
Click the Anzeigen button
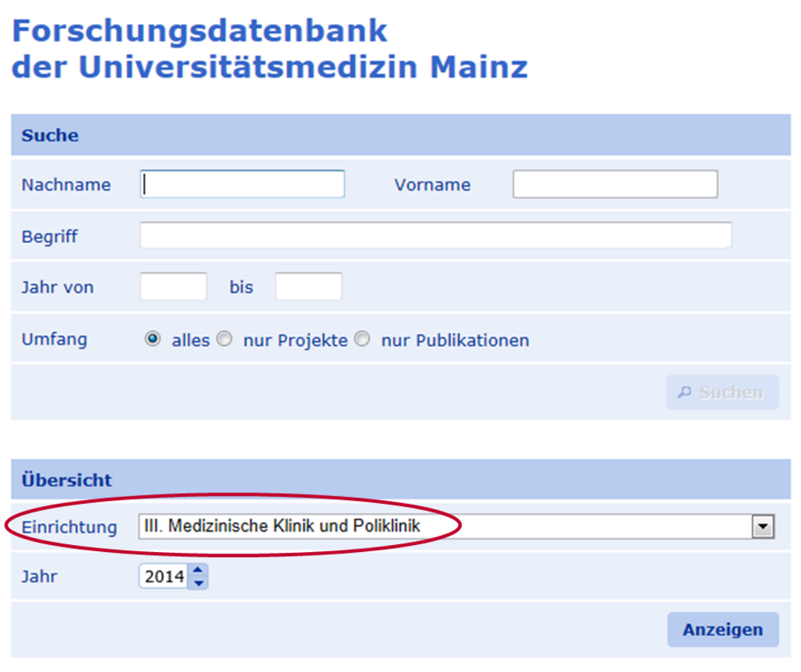[x=723, y=629]
